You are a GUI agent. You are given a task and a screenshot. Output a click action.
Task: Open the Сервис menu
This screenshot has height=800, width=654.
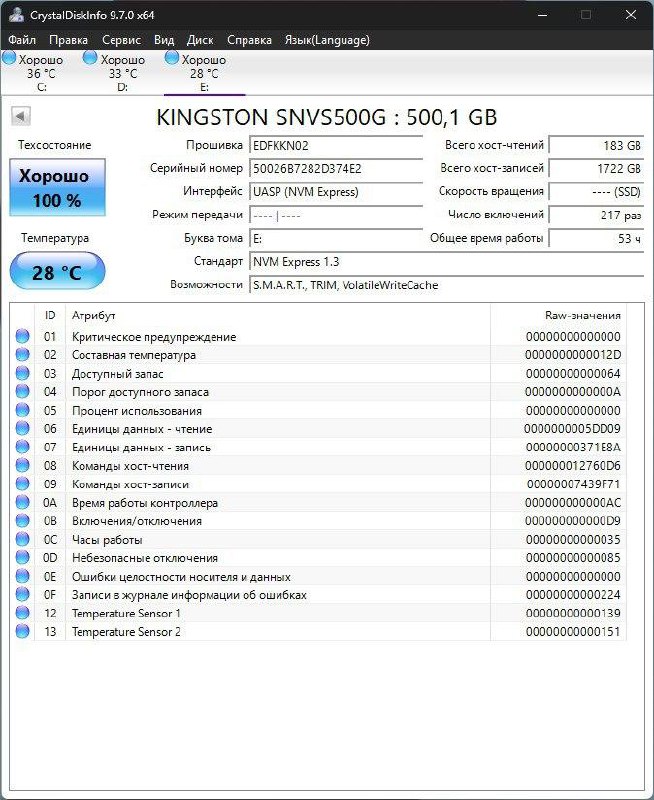coord(121,40)
